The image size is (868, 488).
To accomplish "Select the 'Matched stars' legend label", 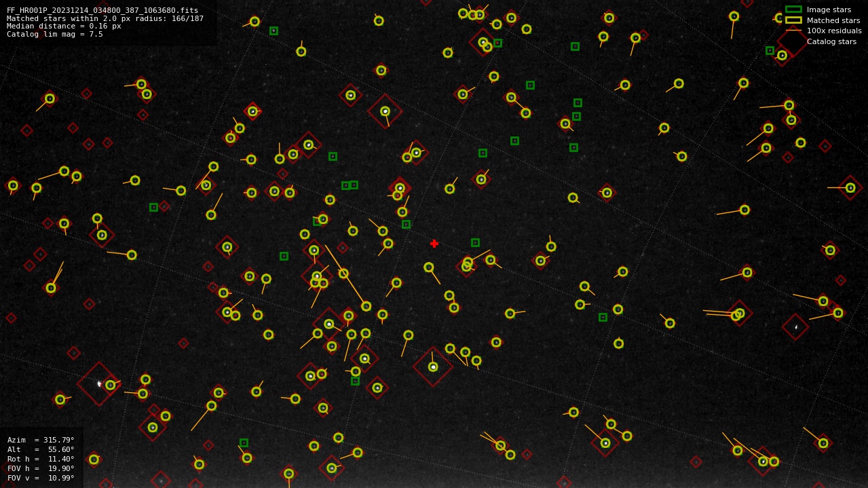I will [833, 20].
